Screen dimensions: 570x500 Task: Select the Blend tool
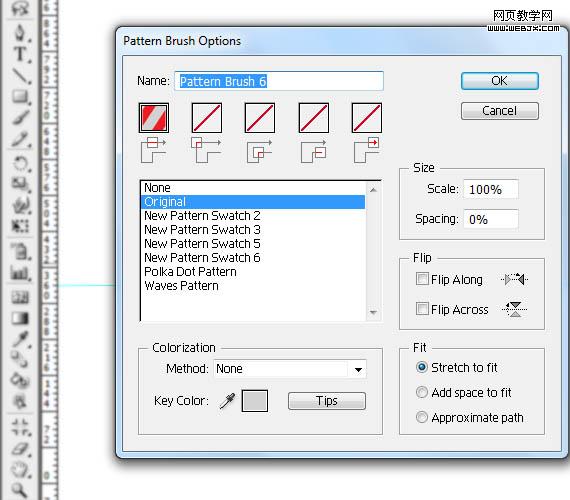coord(20,360)
